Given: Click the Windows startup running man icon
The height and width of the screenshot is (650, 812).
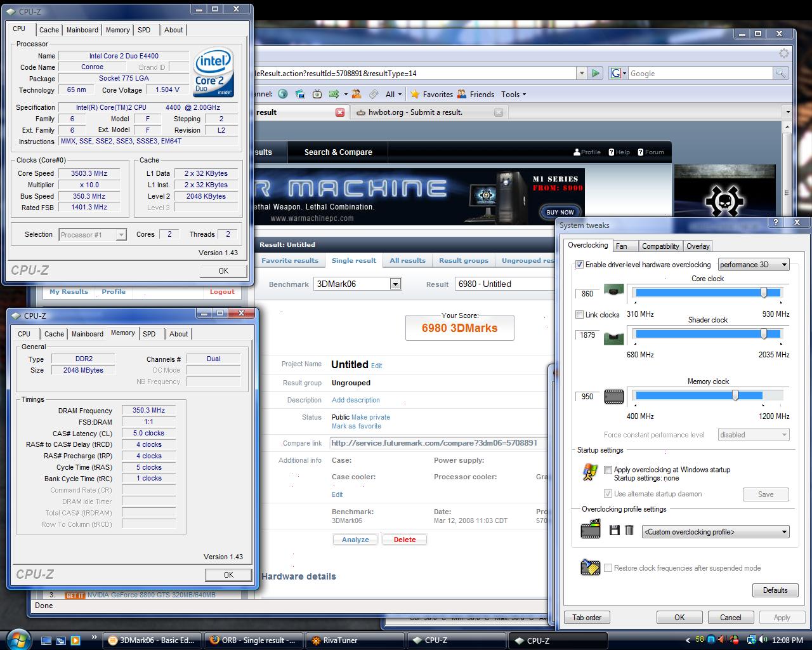Looking at the screenshot, I should point(591,471).
